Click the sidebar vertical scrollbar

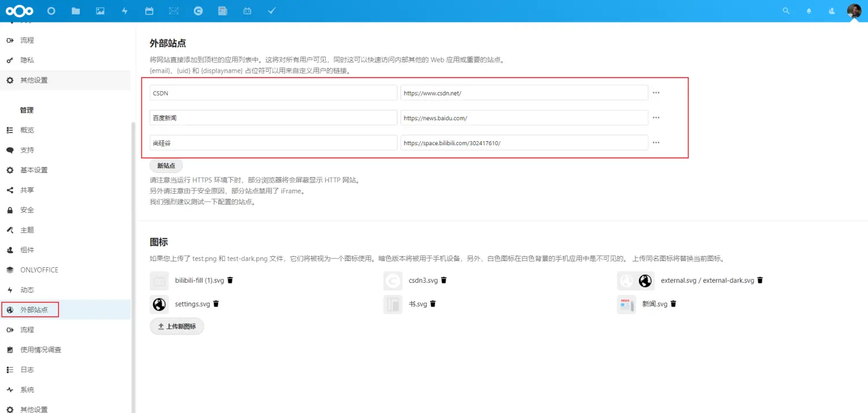coord(133,266)
